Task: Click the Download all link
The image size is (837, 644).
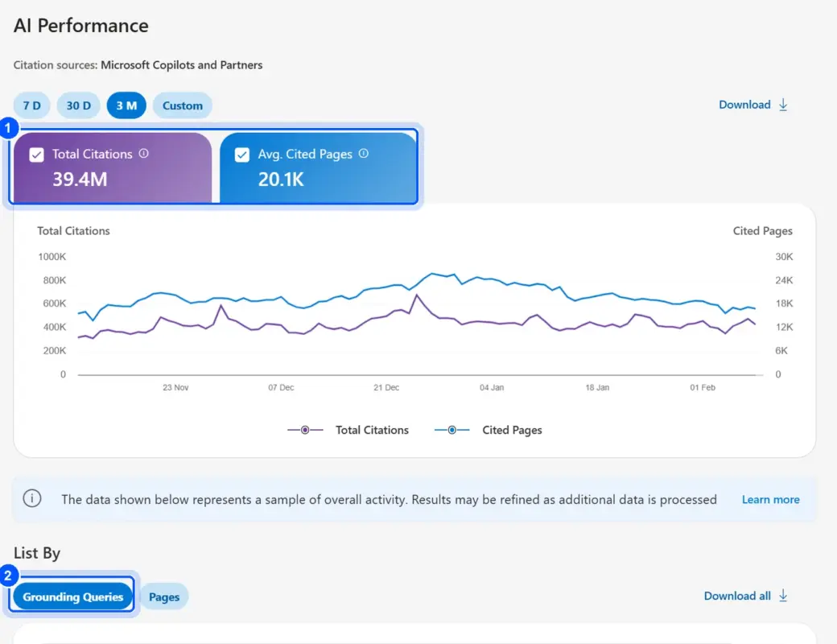Action: [x=736, y=596]
